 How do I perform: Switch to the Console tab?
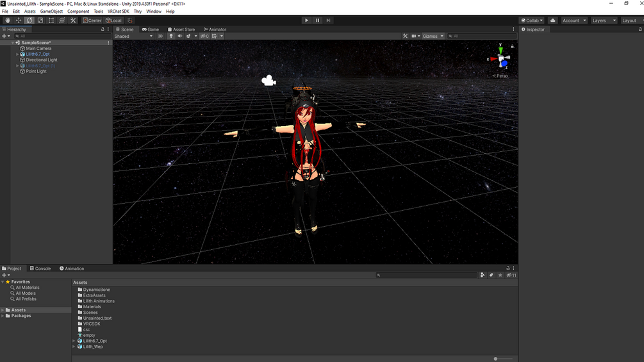coord(40,268)
